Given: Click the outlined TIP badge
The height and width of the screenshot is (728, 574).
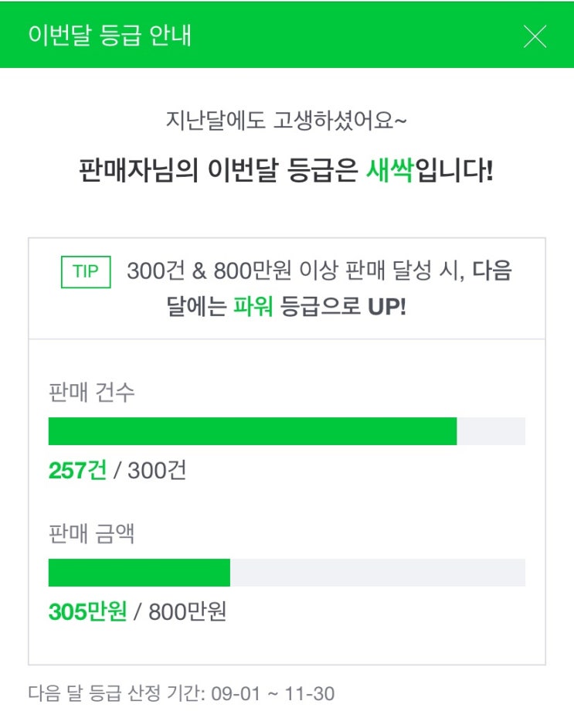Looking at the screenshot, I should pos(86,272).
